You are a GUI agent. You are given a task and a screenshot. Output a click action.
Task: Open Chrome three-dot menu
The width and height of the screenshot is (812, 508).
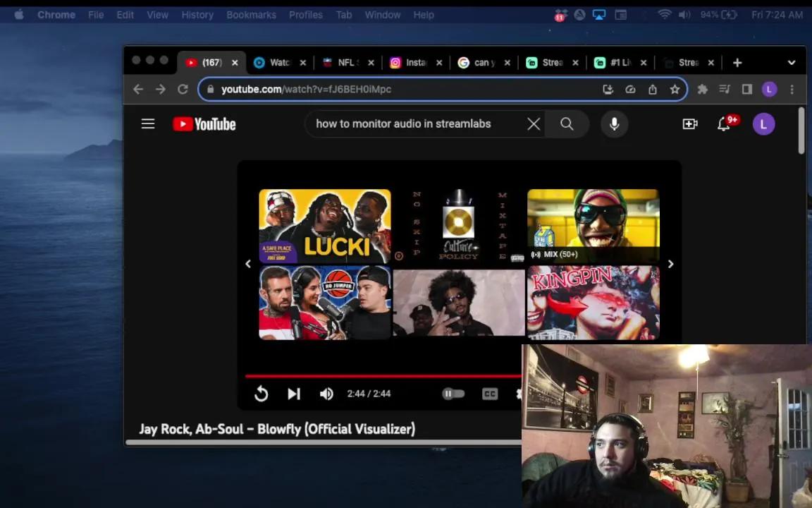tap(792, 89)
